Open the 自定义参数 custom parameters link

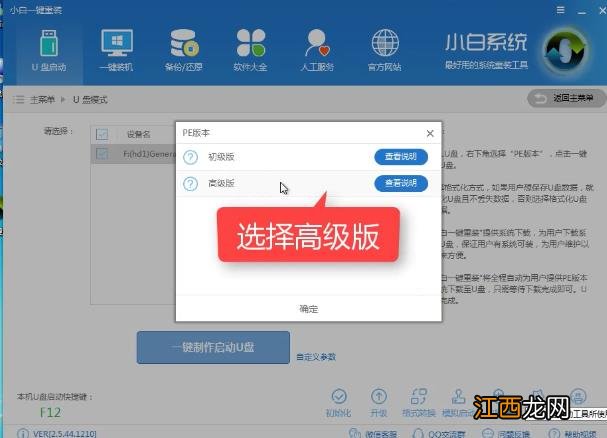316,357
